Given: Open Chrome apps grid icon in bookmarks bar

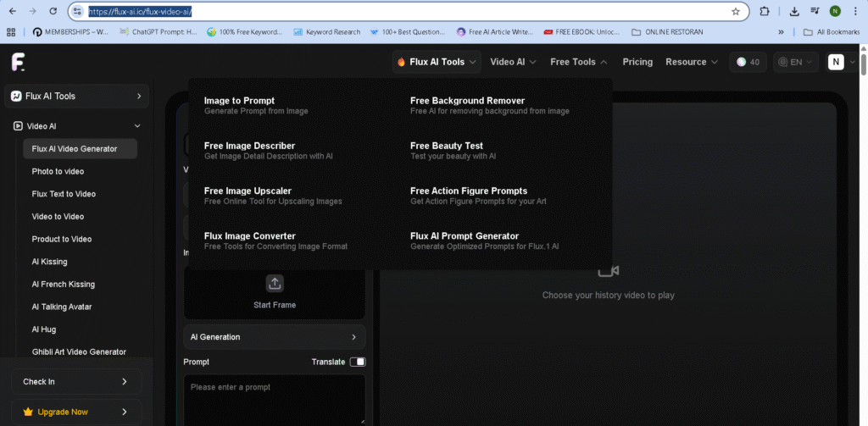Looking at the screenshot, I should click(x=12, y=32).
